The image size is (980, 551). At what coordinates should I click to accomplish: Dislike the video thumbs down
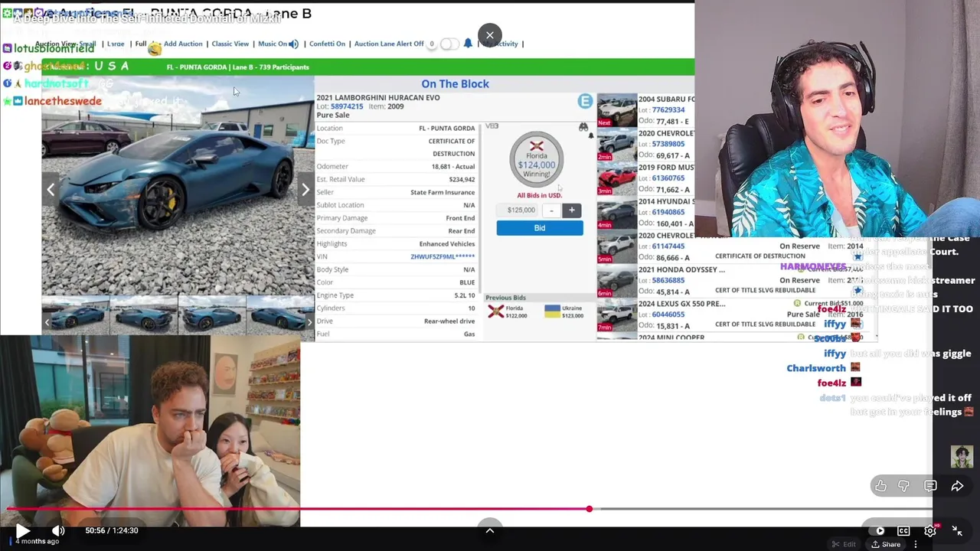pos(904,486)
